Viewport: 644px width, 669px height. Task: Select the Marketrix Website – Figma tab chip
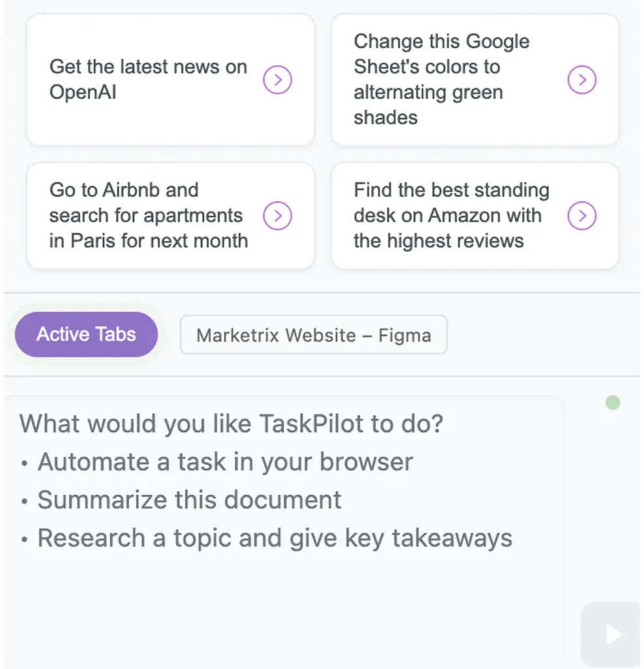tap(314, 335)
